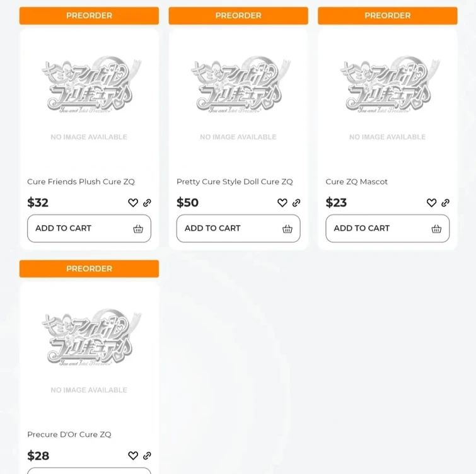Copy link icon for Pretty Cure Style Doll
Viewport: 476px width, 474px height.
click(x=296, y=203)
